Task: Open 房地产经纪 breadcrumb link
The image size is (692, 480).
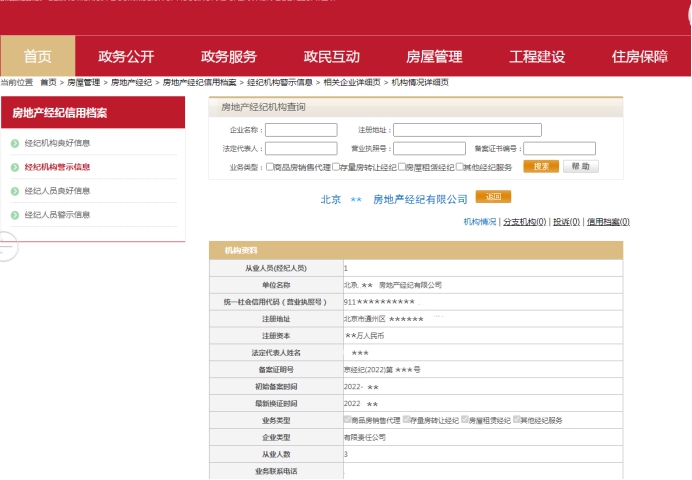Action: point(131,82)
